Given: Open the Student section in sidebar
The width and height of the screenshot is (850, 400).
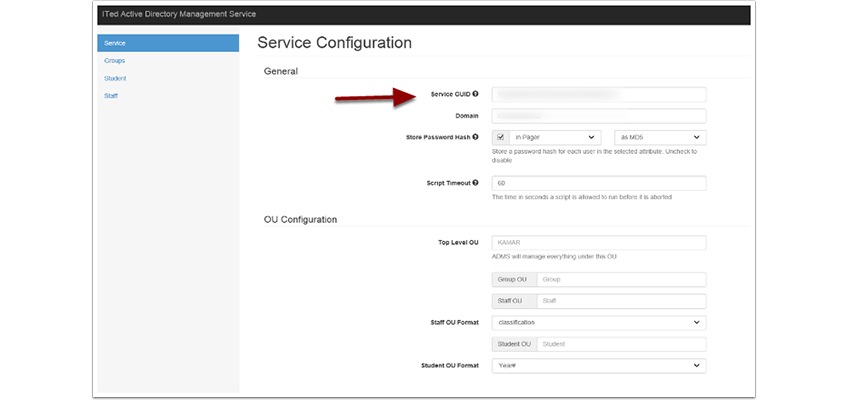Looking at the screenshot, I should pos(115,79).
